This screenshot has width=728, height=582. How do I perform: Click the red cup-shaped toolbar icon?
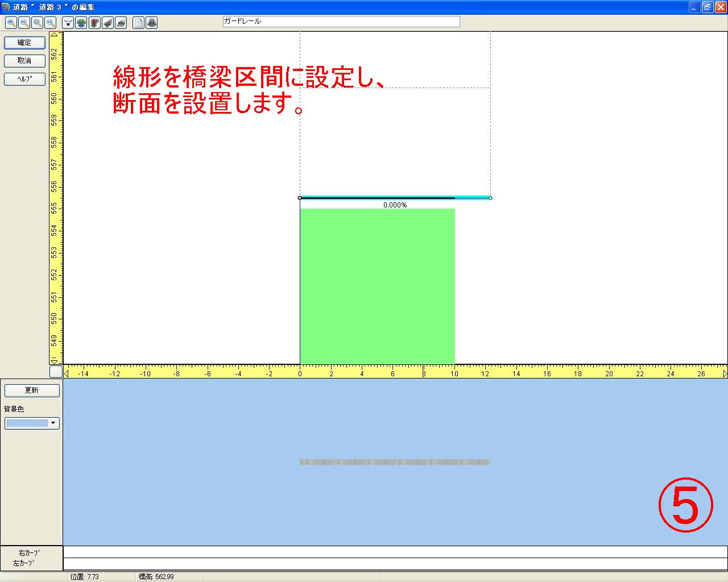coord(94,23)
